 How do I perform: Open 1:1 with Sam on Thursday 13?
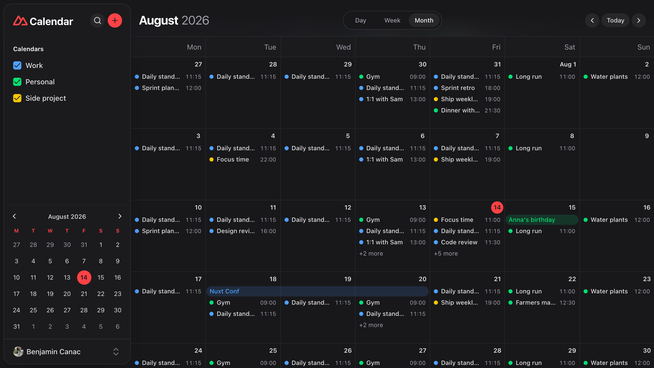[x=392, y=242]
